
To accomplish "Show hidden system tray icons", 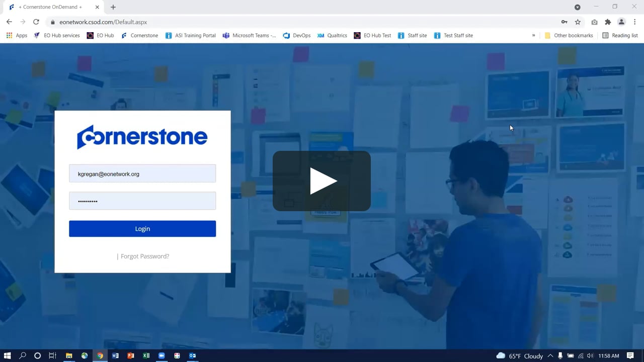I will tap(550, 356).
